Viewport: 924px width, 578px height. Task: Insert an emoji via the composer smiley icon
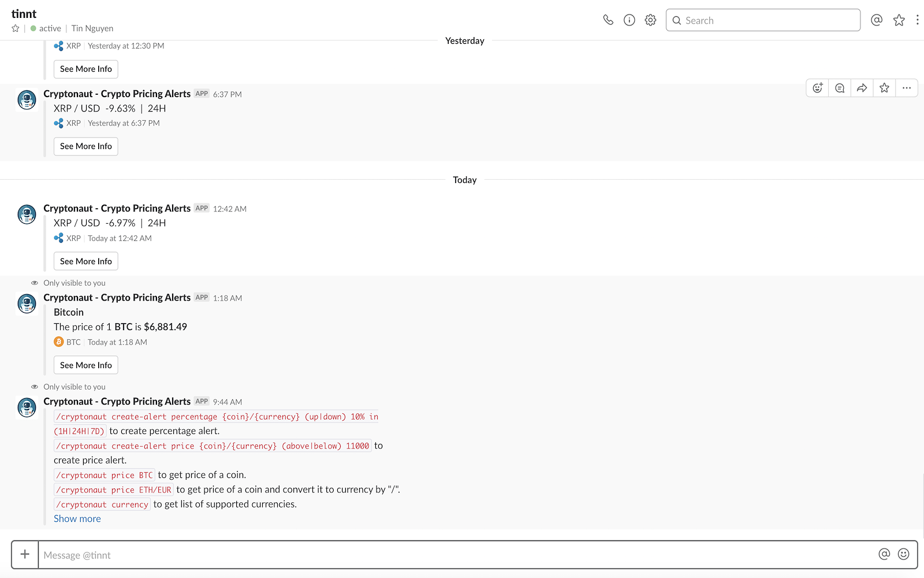click(903, 554)
